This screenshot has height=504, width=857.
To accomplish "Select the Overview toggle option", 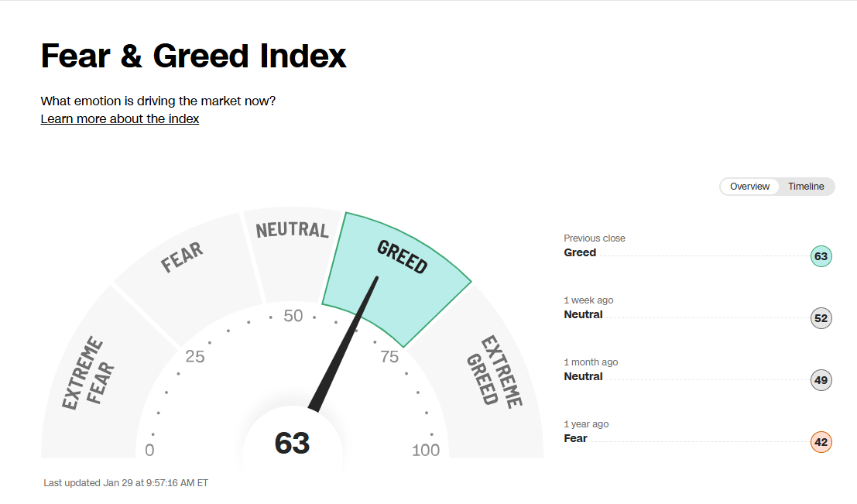I will point(749,187).
